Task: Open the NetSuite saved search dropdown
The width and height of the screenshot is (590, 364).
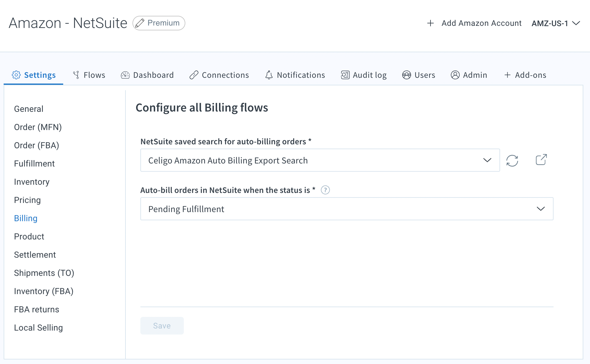Action: [x=320, y=160]
